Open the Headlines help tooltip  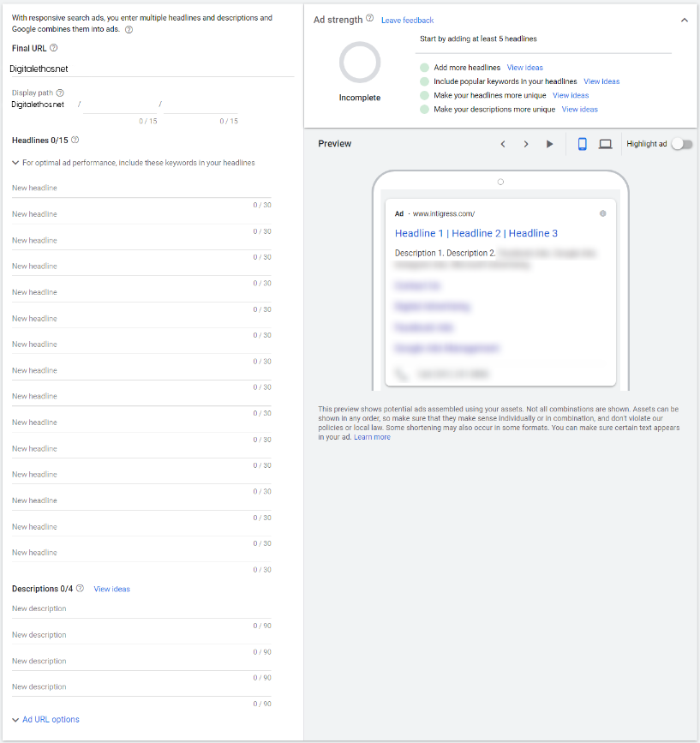pos(75,139)
